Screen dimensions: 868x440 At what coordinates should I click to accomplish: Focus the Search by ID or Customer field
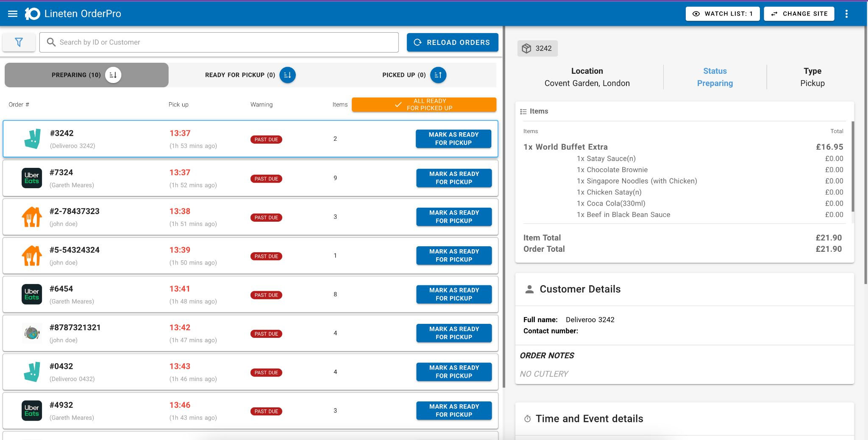[219, 42]
